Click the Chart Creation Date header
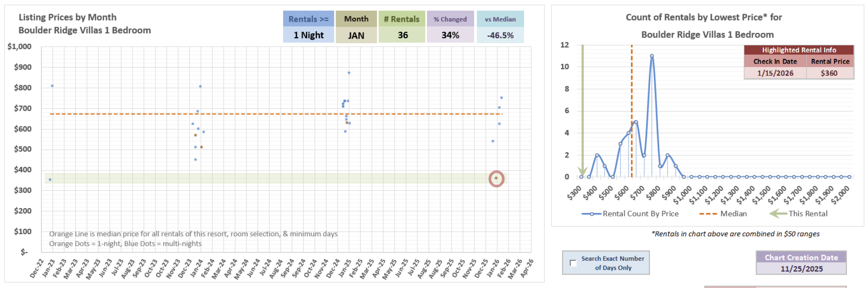This screenshot has width=868, height=288. [x=801, y=257]
